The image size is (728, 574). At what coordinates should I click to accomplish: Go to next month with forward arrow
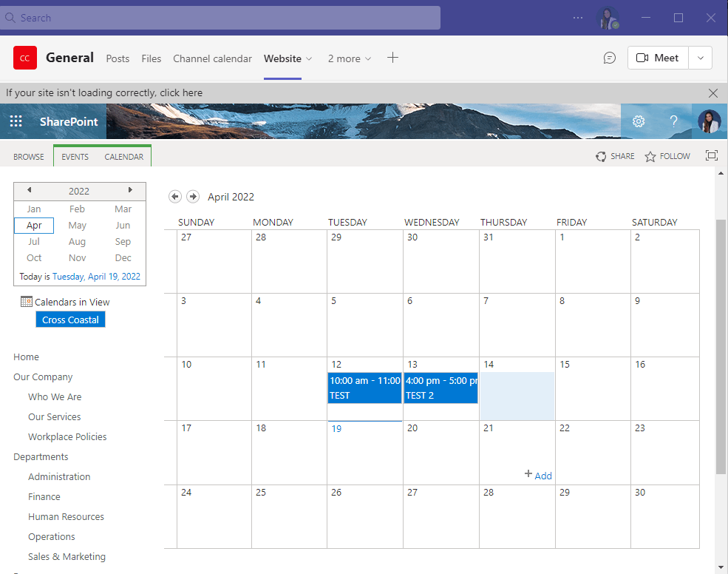coord(193,196)
